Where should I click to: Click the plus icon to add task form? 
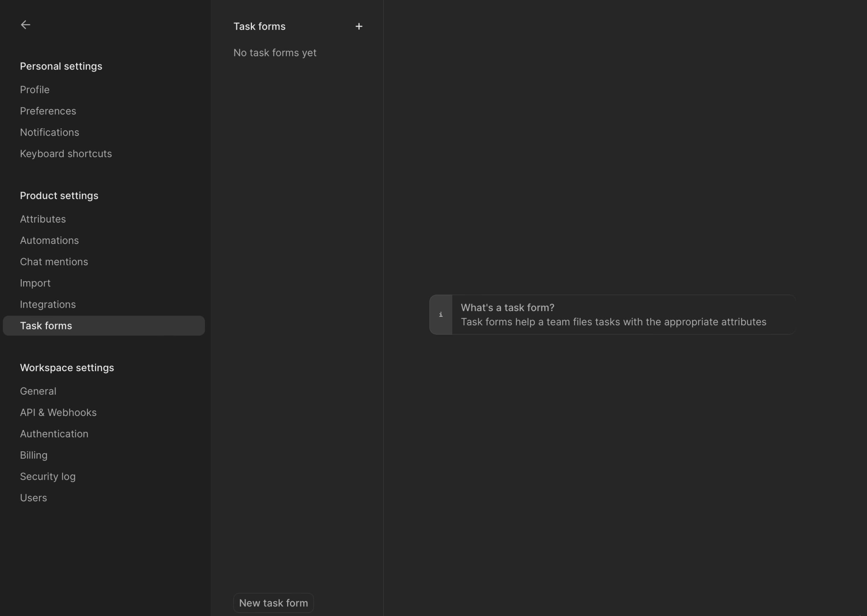pos(359,26)
